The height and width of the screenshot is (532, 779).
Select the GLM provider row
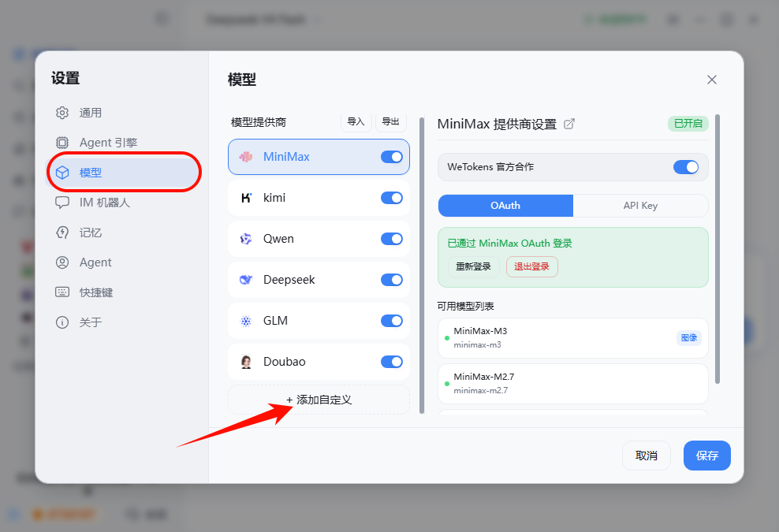coord(319,321)
